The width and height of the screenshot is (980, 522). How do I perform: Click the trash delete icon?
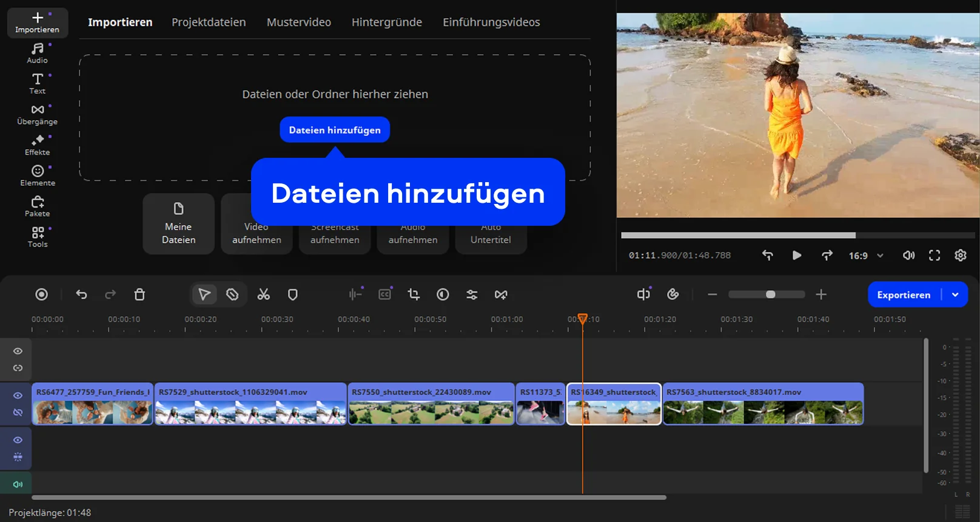[x=139, y=294]
